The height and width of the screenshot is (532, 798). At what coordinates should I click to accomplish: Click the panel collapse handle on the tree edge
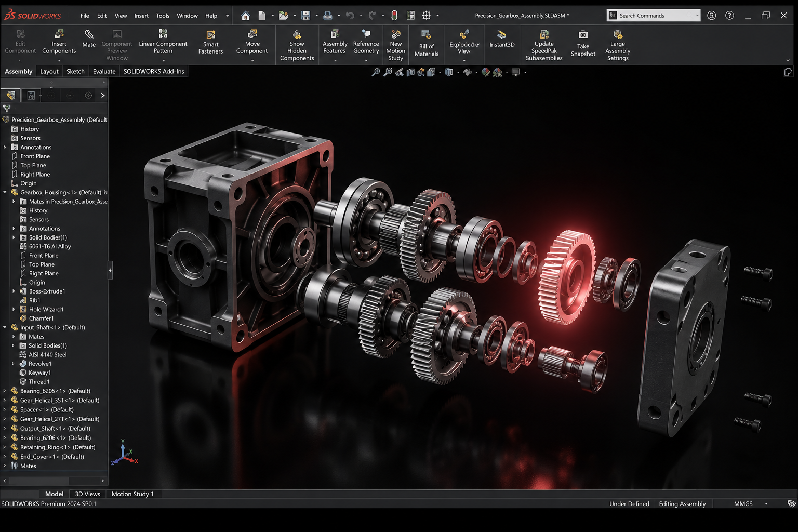110,270
